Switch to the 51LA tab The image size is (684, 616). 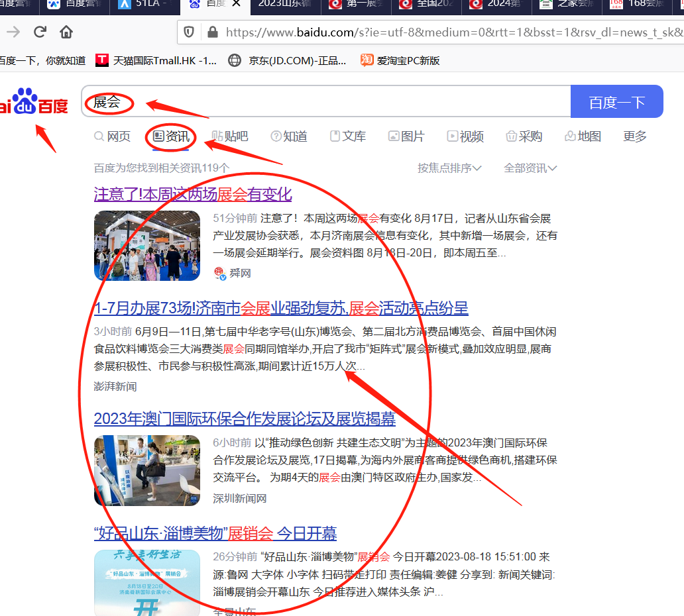[144, 5]
